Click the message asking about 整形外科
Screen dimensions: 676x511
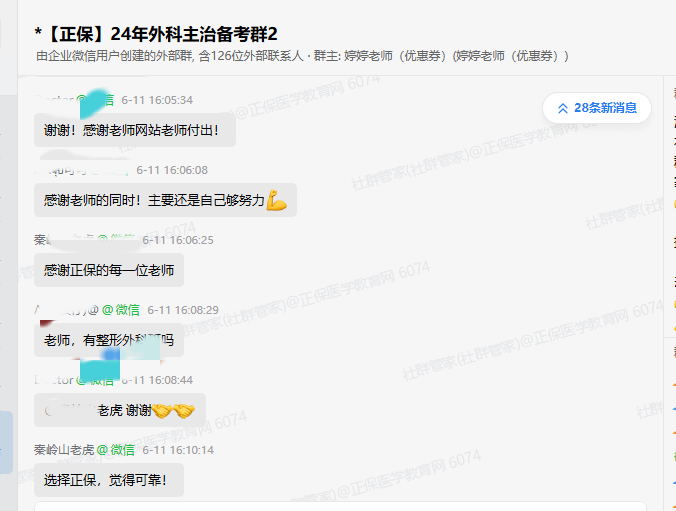click(109, 340)
